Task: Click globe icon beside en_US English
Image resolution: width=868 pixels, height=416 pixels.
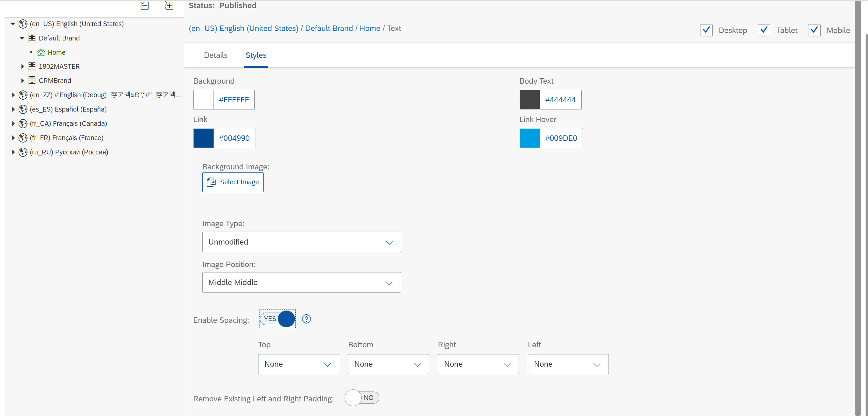Action: [x=23, y=24]
